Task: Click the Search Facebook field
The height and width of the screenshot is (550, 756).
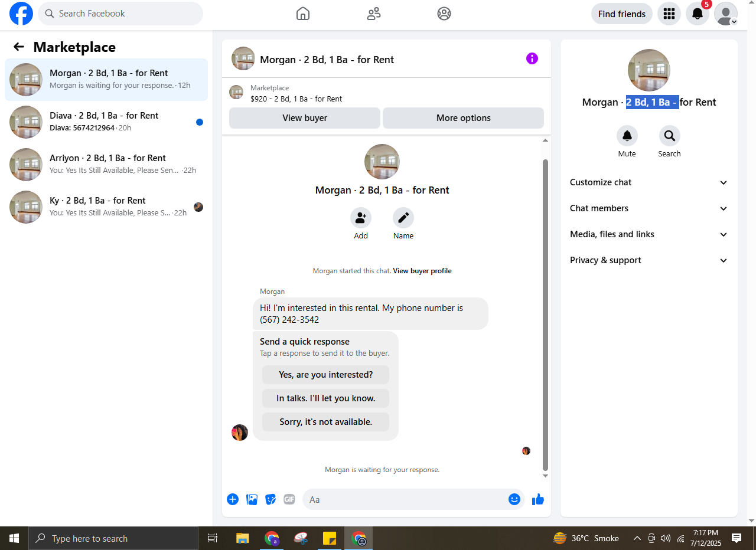Action: 120,14
